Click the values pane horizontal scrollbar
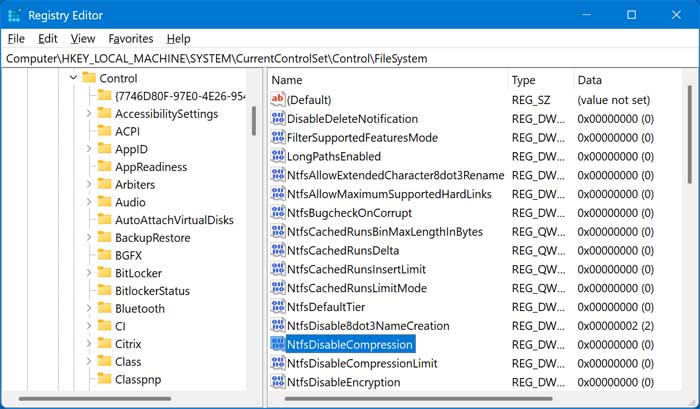This screenshot has width=700, height=409. (419, 398)
